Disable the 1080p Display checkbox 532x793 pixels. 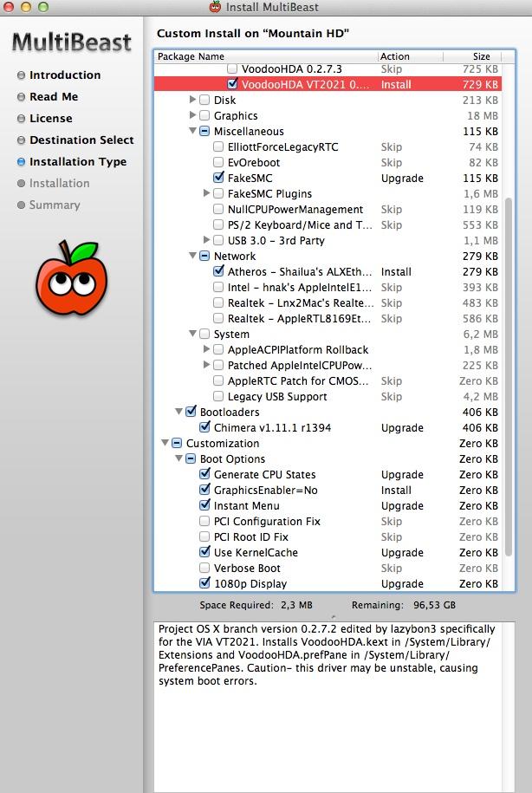point(204,583)
